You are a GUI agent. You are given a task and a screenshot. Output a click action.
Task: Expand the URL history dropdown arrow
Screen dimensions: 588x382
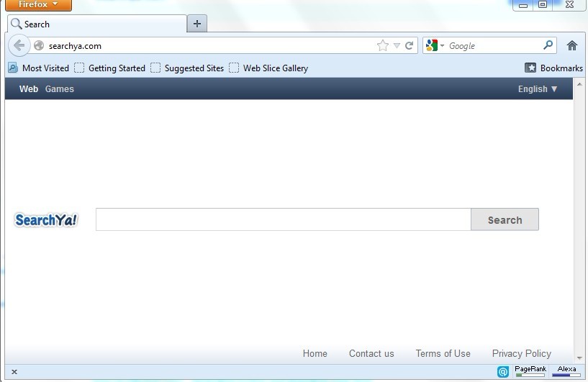click(x=397, y=46)
